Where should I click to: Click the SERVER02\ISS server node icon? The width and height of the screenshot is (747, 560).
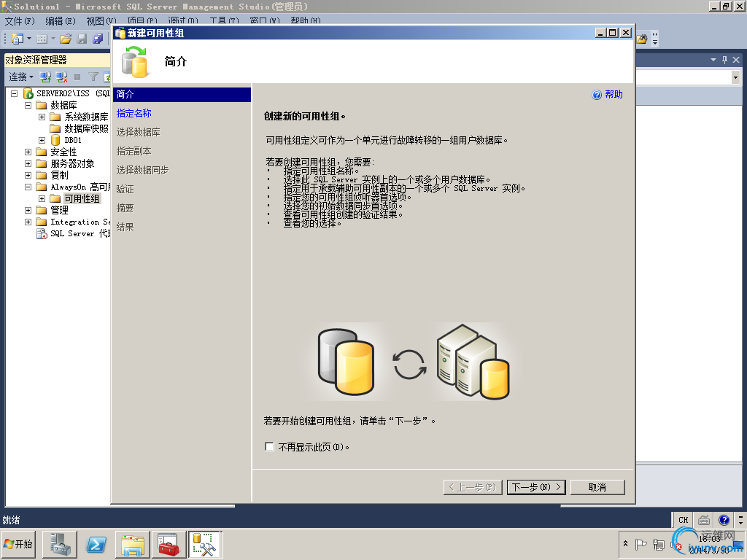click(x=28, y=93)
